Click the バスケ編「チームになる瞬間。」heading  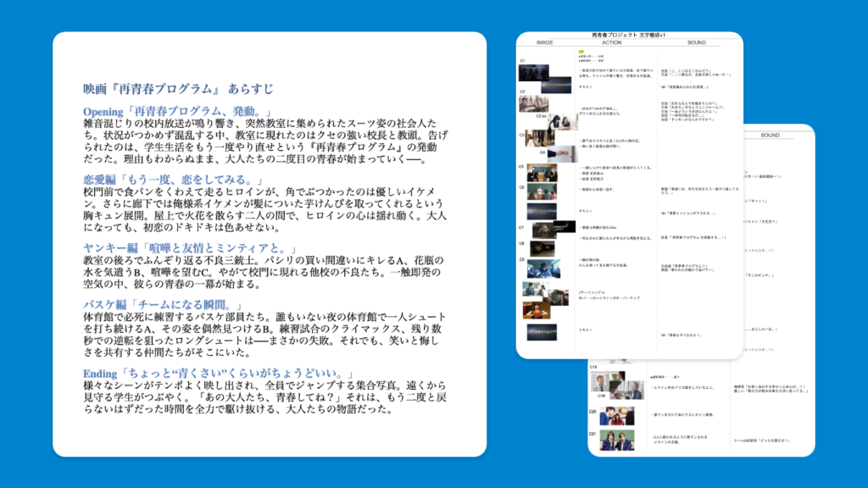coord(164,304)
